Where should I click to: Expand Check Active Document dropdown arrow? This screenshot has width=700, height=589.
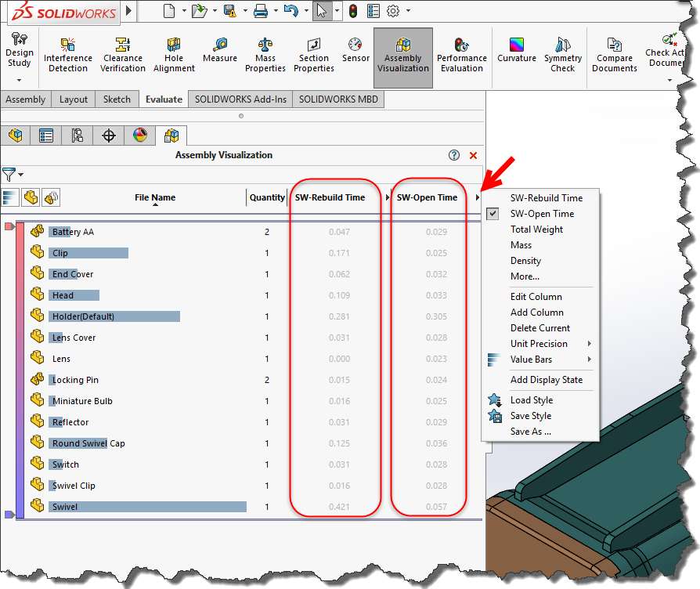(x=669, y=81)
